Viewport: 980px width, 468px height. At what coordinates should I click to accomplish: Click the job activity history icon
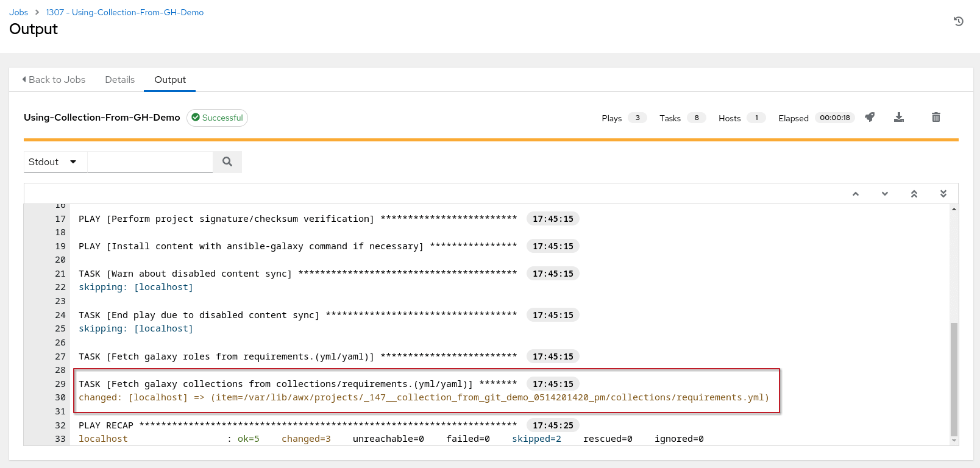pos(958,21)
